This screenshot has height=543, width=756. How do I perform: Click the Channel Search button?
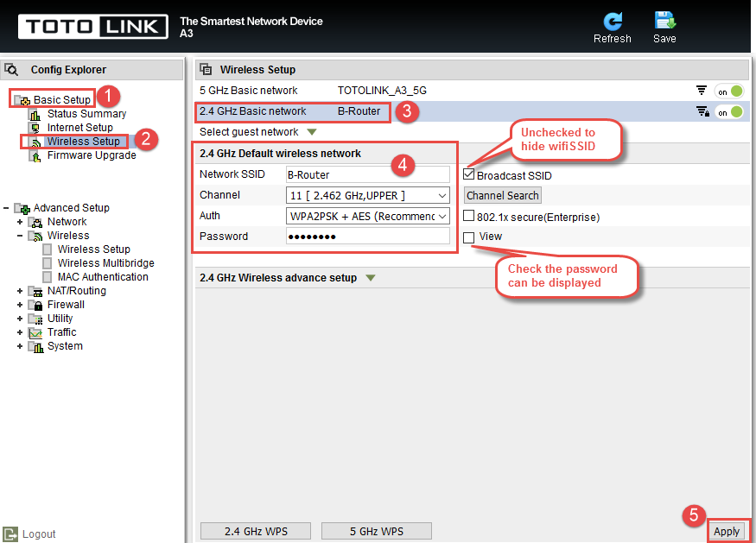(x=502, y=196)
